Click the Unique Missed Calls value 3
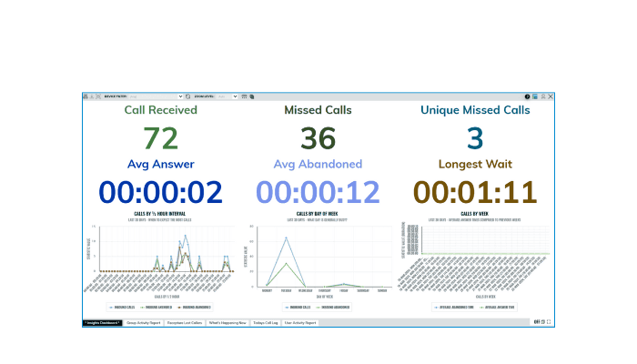 475,138
